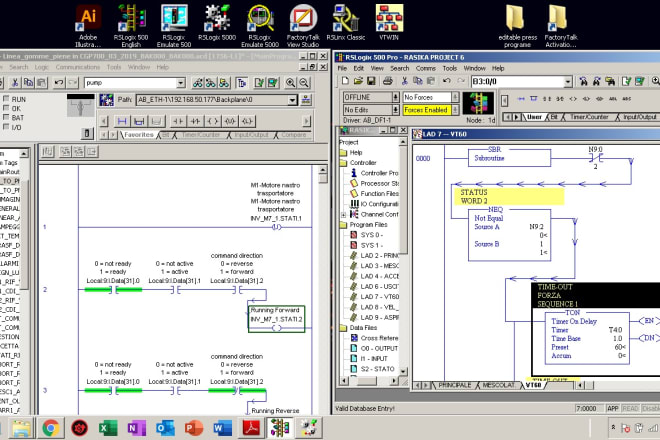660x440 pixels.
Task: Click Zoom In magnifier in RSLogix 5000 toolbar
Action: [x=290, y=83]
